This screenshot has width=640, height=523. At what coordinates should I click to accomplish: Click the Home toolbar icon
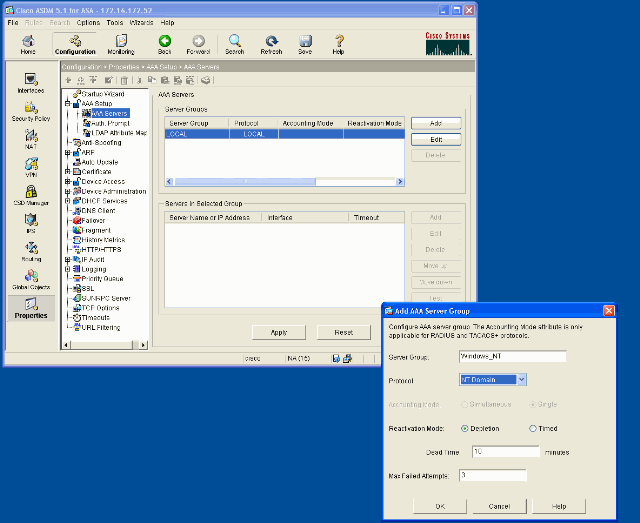click(28, 43)
